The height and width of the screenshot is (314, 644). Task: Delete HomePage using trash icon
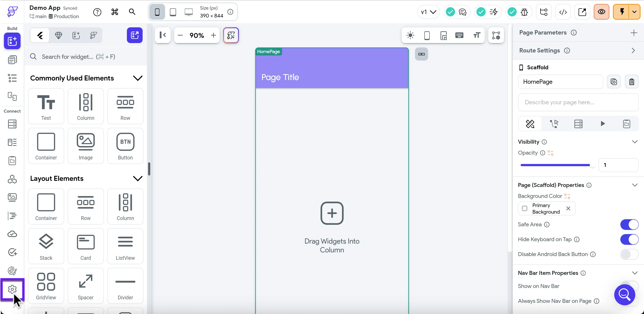pyautogui.click(x=632, y=82)
